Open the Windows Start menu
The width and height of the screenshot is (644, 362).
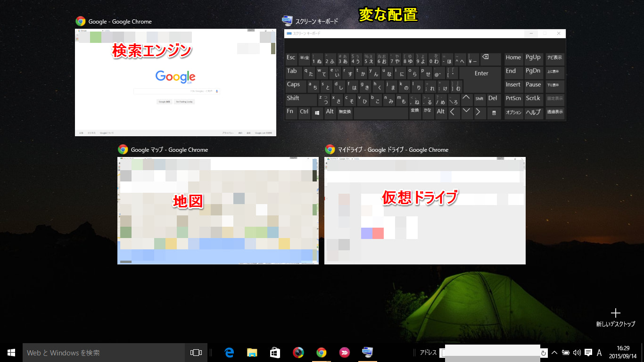11,353
